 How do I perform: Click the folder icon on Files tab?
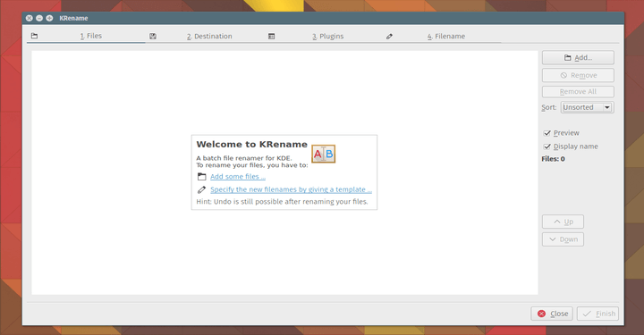point(35,36)
